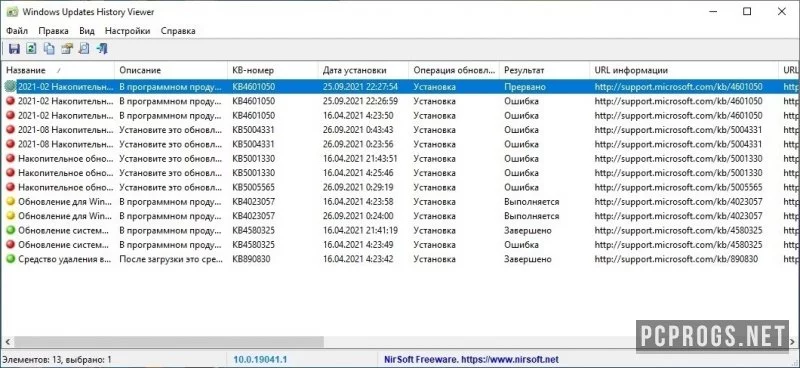Sort by the KB-номер column header
This screenshot has width=800, height=368.
(x=272, y=70)
